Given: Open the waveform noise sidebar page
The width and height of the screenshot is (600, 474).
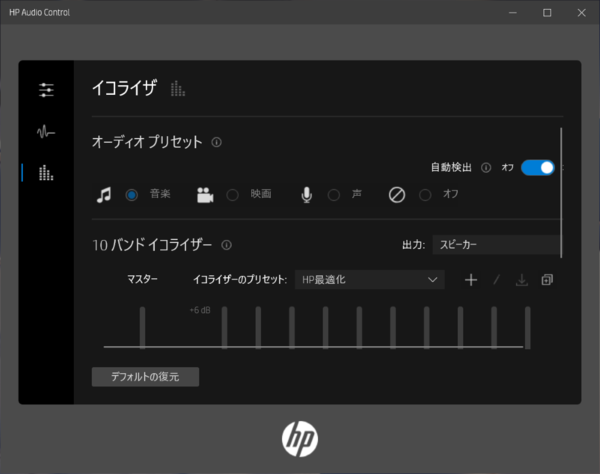Looking at the screenshot, I should click(46, 132).
